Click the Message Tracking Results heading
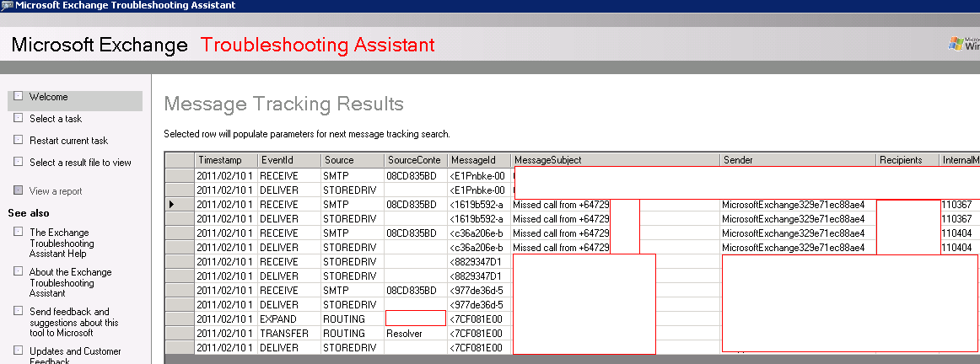 (x=283, y=104)
